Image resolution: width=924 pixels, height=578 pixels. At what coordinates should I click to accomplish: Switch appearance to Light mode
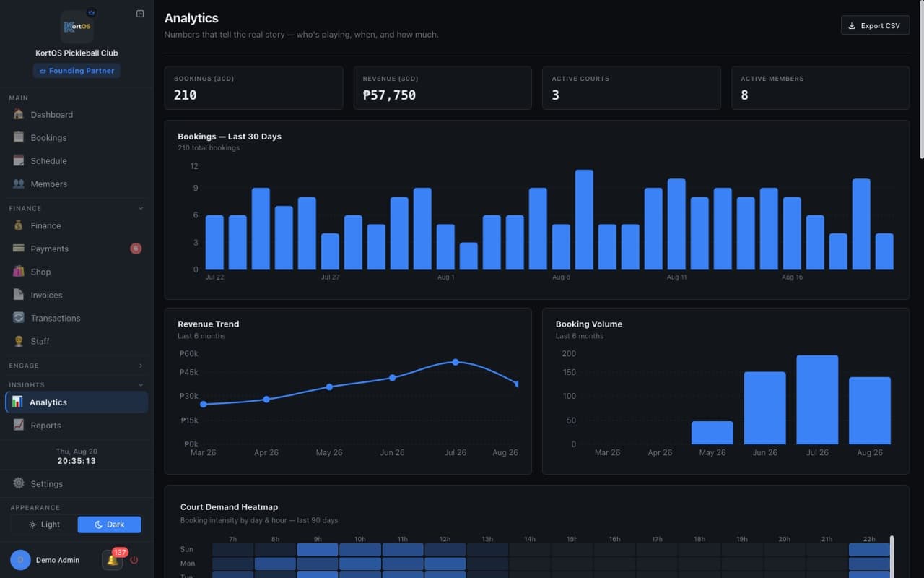44,525
